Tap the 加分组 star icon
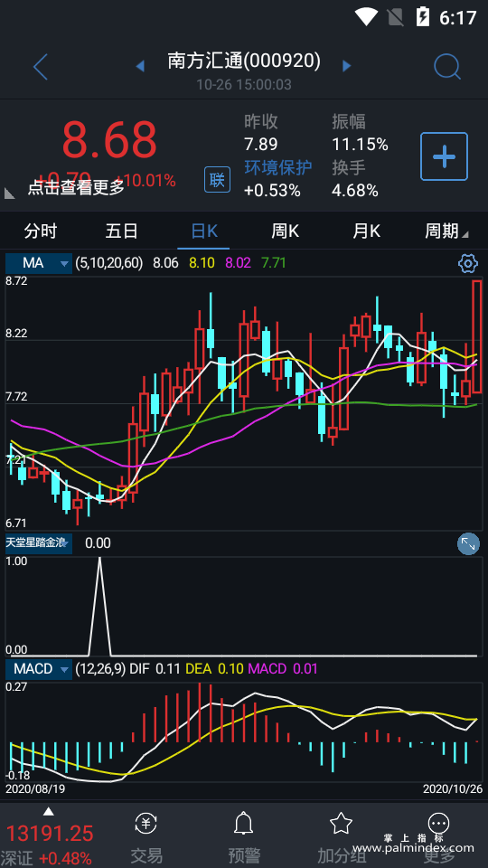 (x=341, y=825)
